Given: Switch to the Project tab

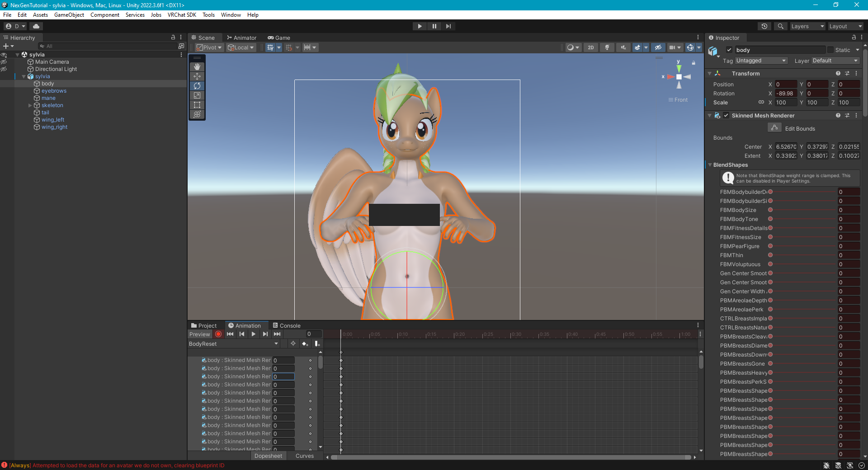Looking at the screenshot, I should [x=204, y=325].
